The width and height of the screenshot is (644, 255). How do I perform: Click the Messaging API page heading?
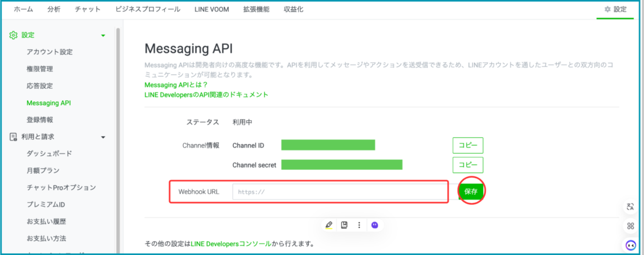(x=189, y=49)
